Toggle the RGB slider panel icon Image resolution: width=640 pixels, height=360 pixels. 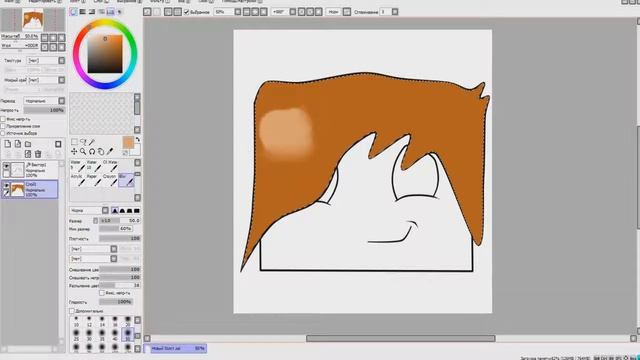click(x=82, y=12)
